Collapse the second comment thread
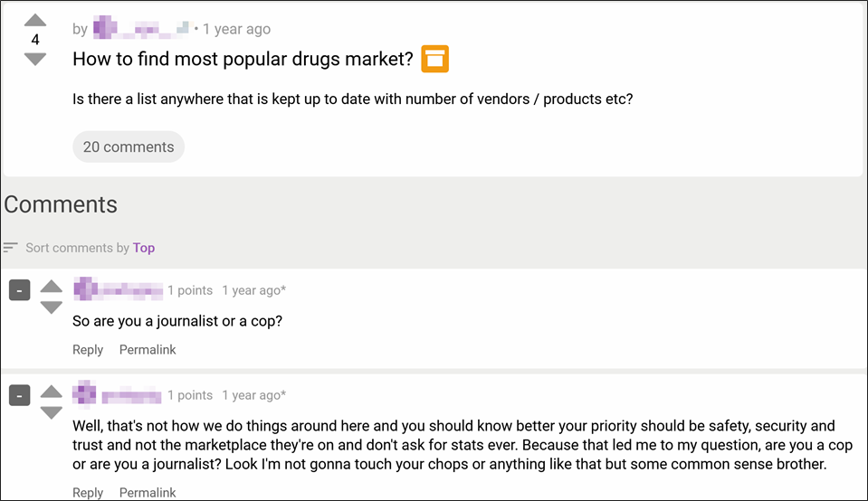Screen dimensions: 868x501 [x=20, y=395]
